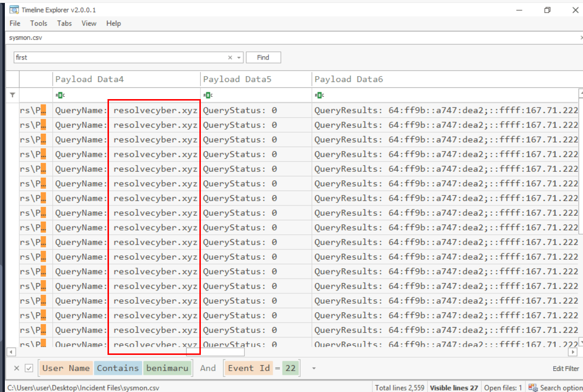This screenshot has height=392, width=583.
Task: Click horizontal scrollbar right arrow
Action: (573, 352)
